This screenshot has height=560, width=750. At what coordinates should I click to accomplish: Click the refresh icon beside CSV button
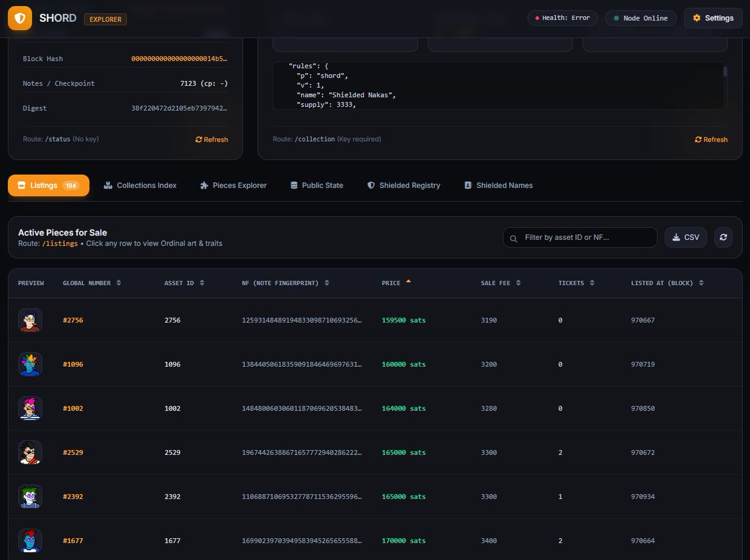(722, 237)
